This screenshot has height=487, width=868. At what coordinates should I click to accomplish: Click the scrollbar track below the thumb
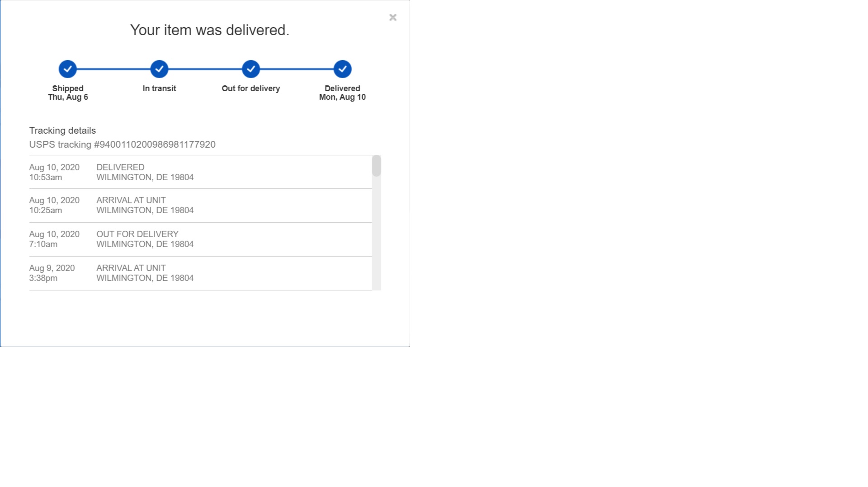[376, 235]
